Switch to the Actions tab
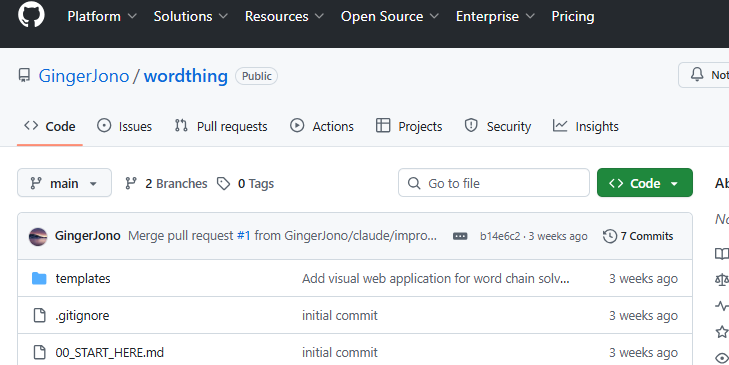 [322, 126]
